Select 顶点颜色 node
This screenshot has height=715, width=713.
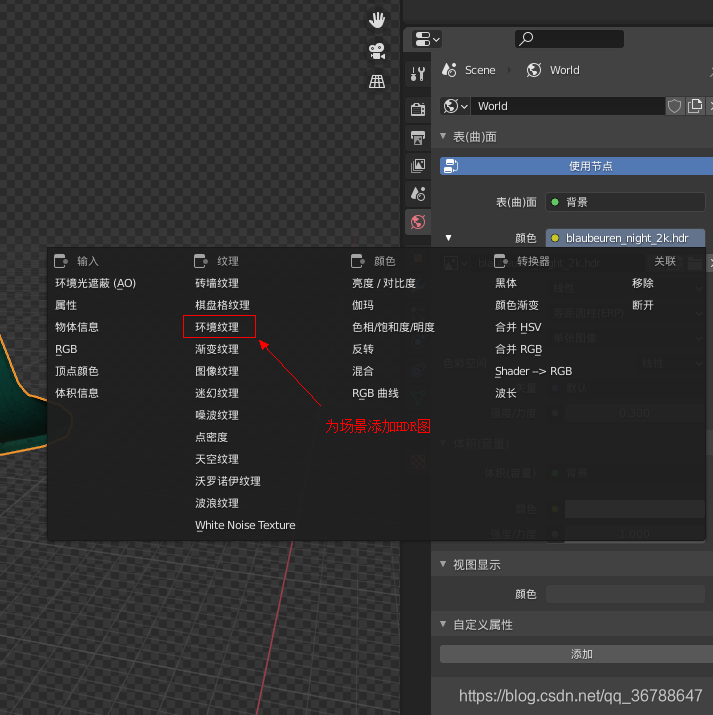click(77, 371)
